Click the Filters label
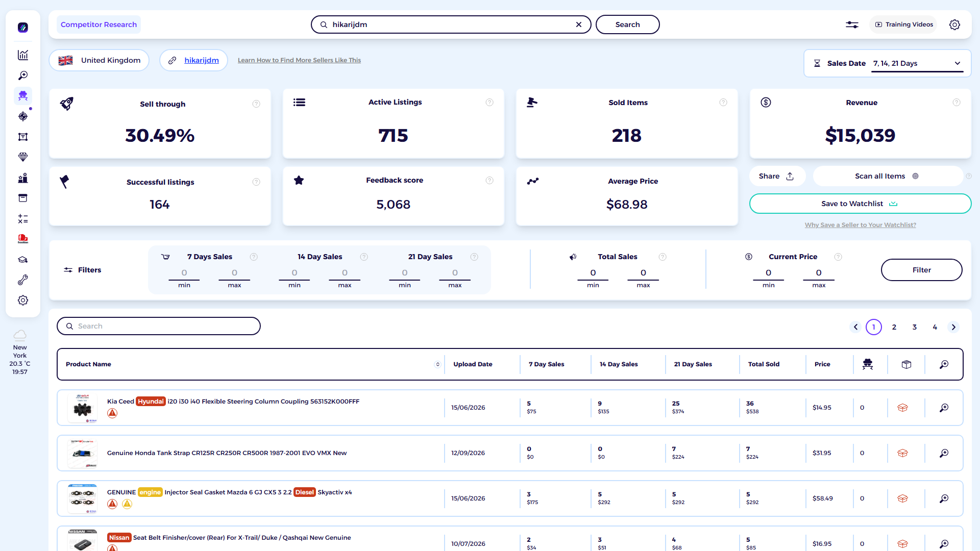The image size is (980, 551). coord(83,270)
